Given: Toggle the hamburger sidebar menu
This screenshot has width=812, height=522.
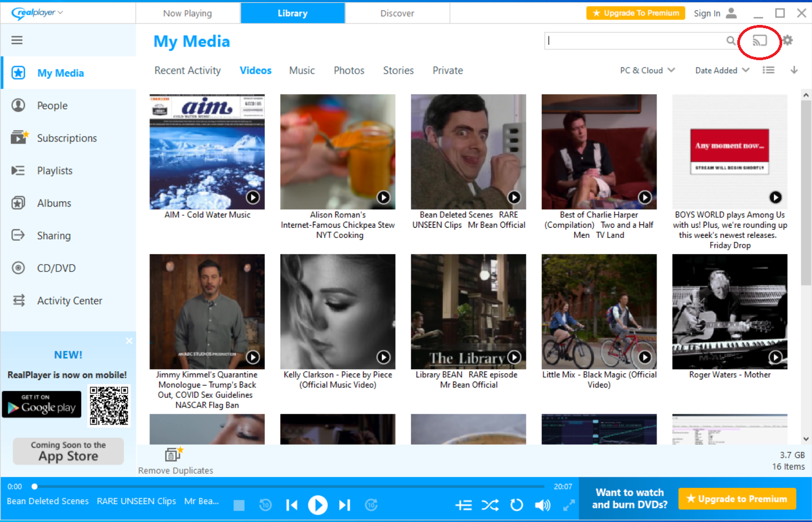Looking at the screenshot, I should coord(17,40).
